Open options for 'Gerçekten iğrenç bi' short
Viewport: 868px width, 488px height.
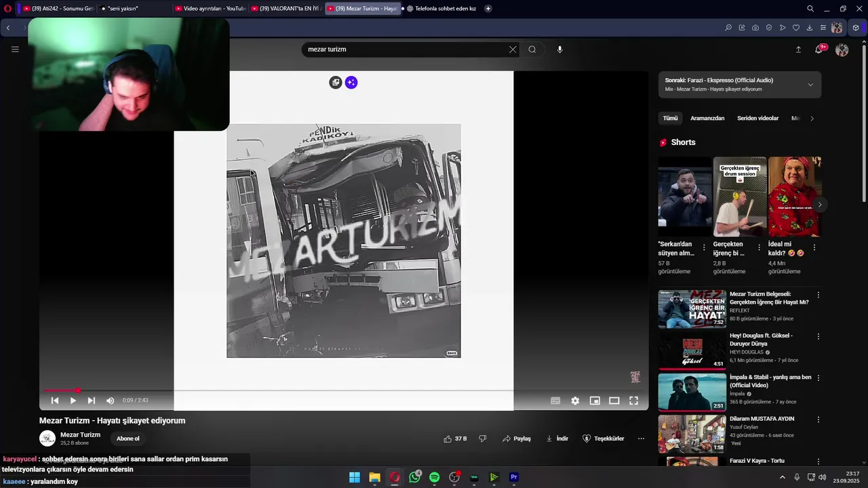click(759, 248)
